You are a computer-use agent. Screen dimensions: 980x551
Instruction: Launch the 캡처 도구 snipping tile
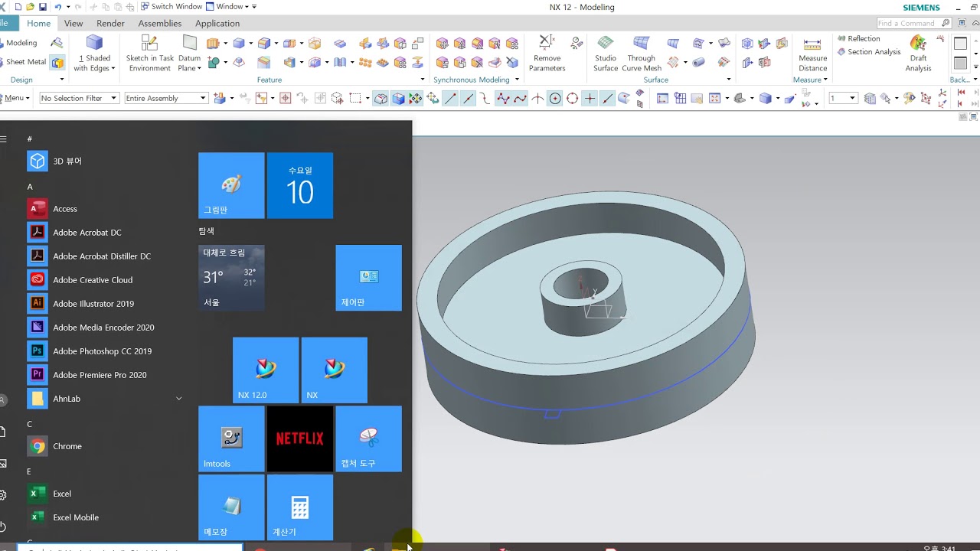click(x=368, y=439)
